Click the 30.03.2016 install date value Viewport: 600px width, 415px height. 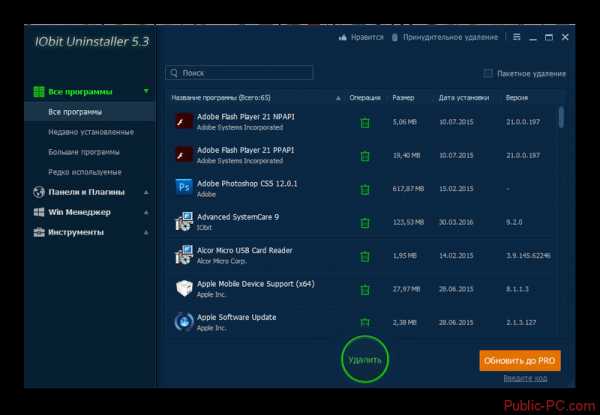[x=456, y=222]
